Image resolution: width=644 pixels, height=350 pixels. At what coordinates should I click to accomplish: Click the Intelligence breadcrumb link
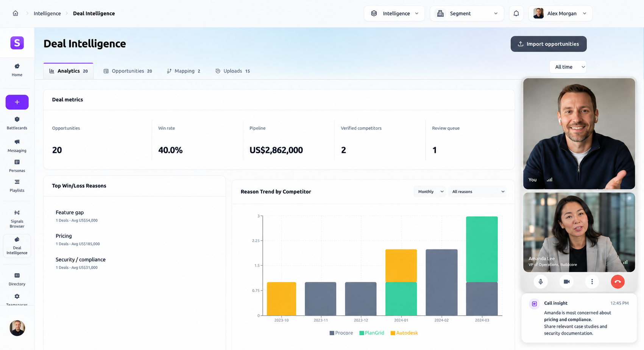tap(47, 13)
